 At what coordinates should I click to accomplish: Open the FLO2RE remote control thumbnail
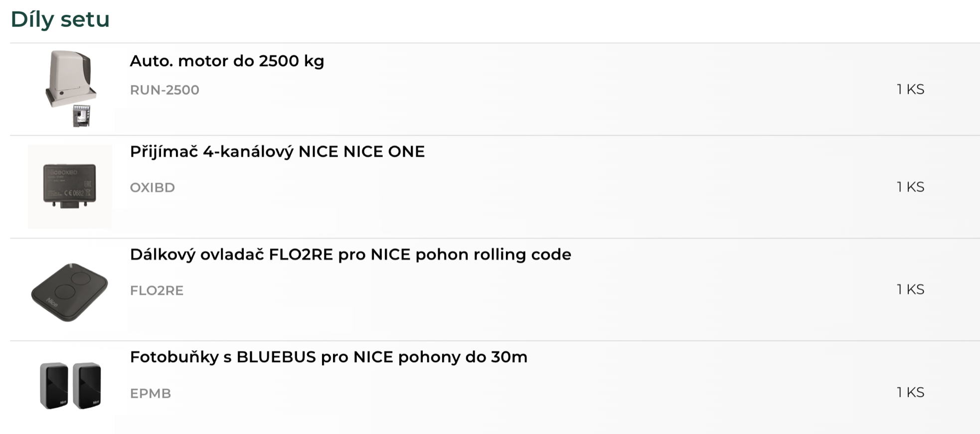pos(69,292)
